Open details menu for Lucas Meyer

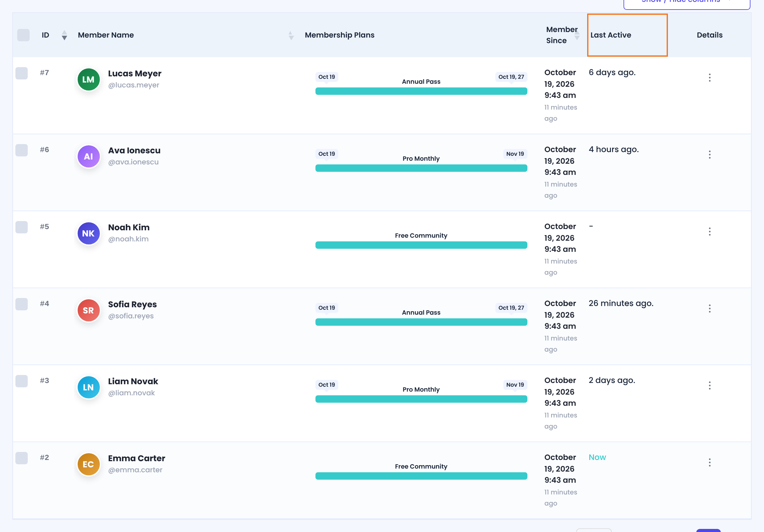point(709,78)
